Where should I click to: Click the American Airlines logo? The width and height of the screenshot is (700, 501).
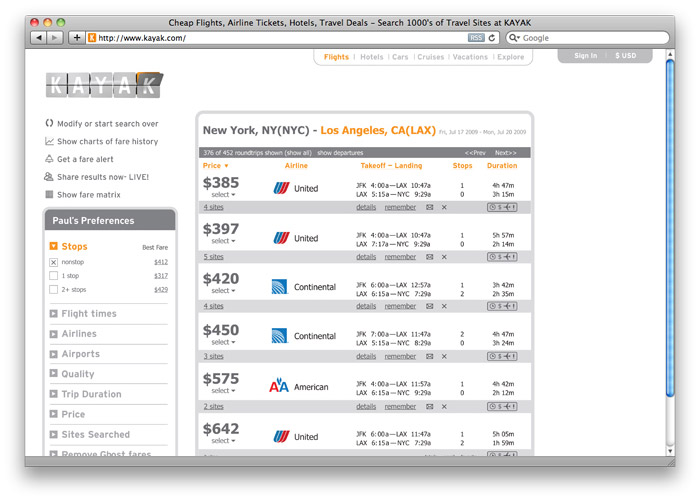[279, 385]
